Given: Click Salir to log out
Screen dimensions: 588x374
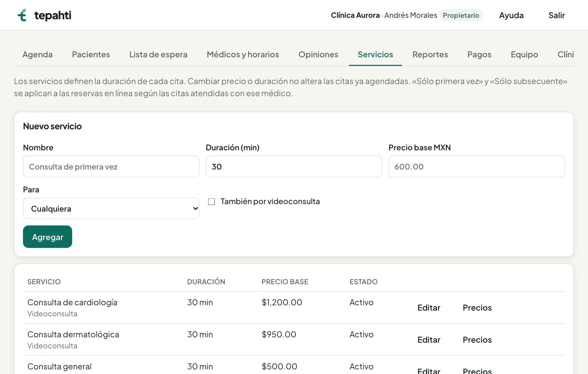Looking at the screenshot, I should [557, 15].
